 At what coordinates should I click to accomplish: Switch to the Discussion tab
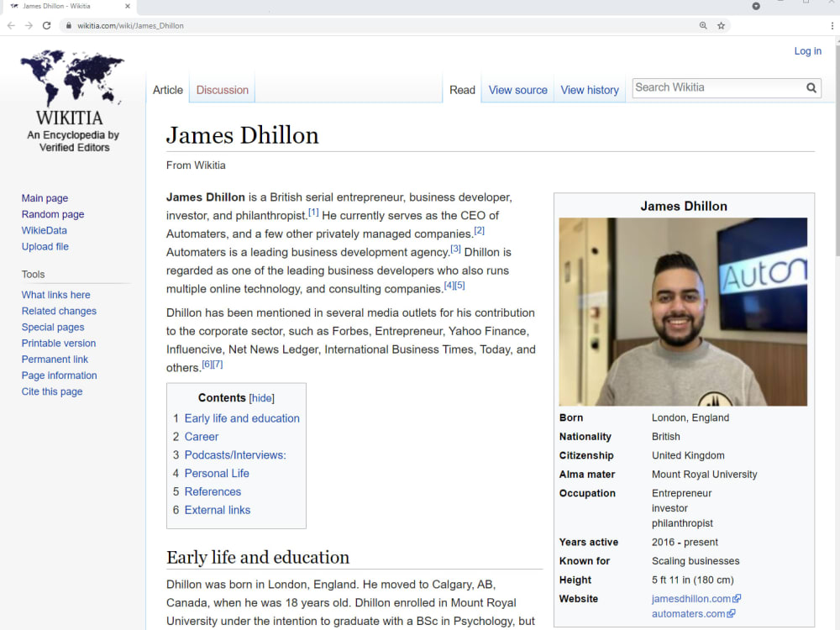[x=221, y=90]
